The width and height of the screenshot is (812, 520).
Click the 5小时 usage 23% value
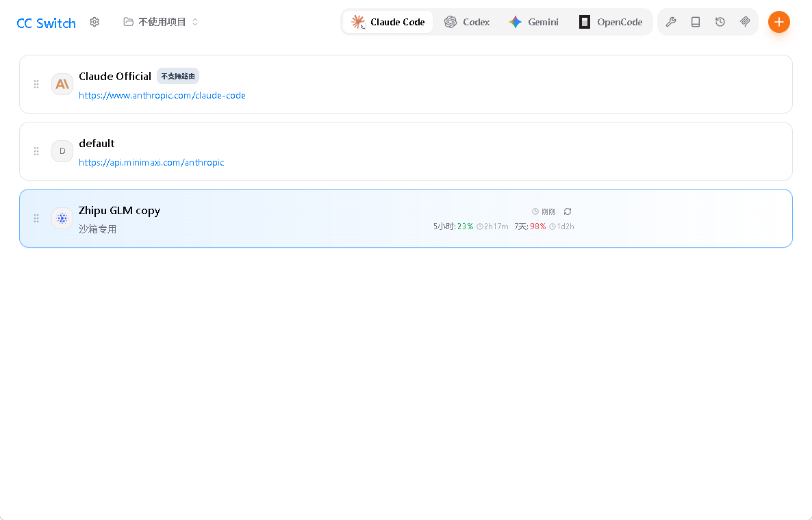[x=465, y=226]
